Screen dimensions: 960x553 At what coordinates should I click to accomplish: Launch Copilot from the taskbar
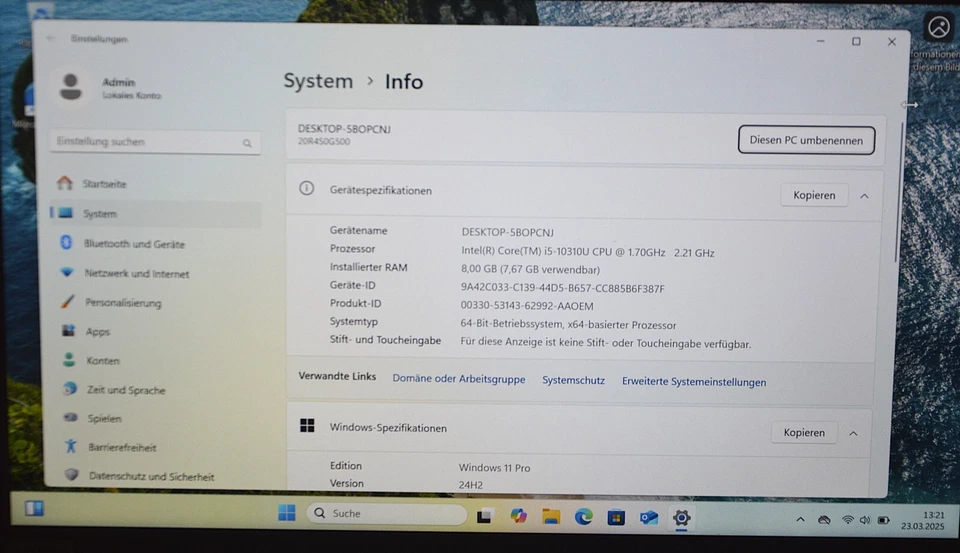519,516
